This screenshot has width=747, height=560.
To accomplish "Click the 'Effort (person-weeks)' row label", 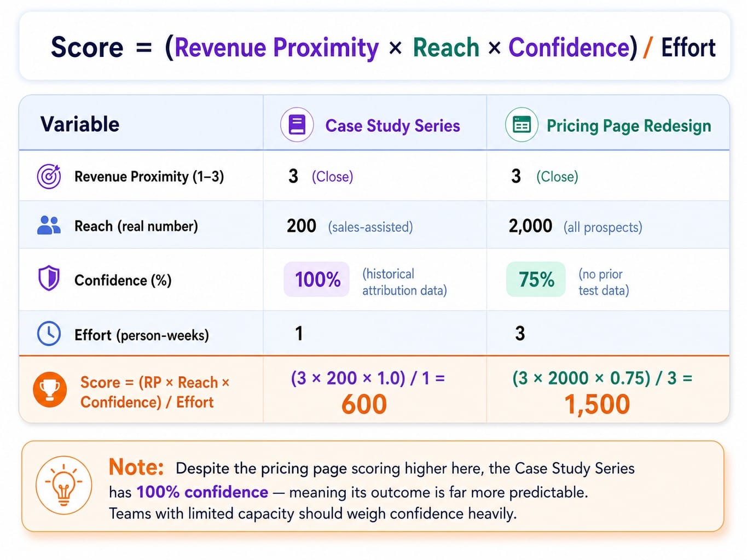I will [x=142, y=335].
